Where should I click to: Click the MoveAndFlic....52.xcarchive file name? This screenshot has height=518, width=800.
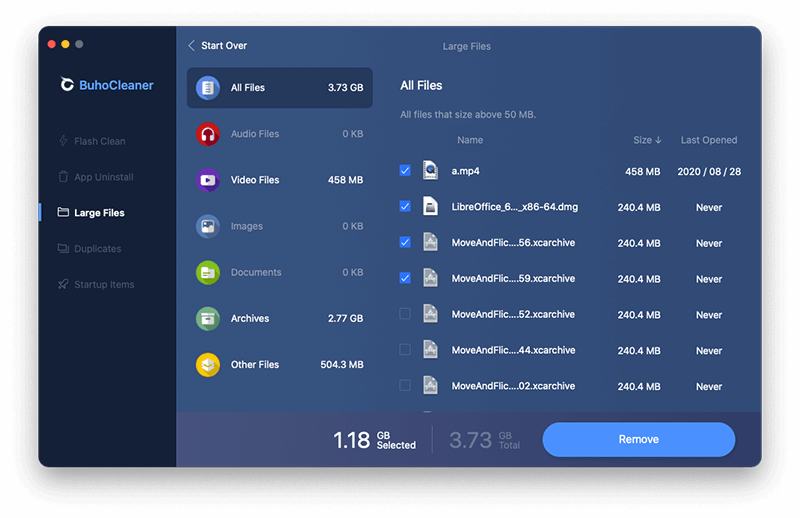point(513,314)
